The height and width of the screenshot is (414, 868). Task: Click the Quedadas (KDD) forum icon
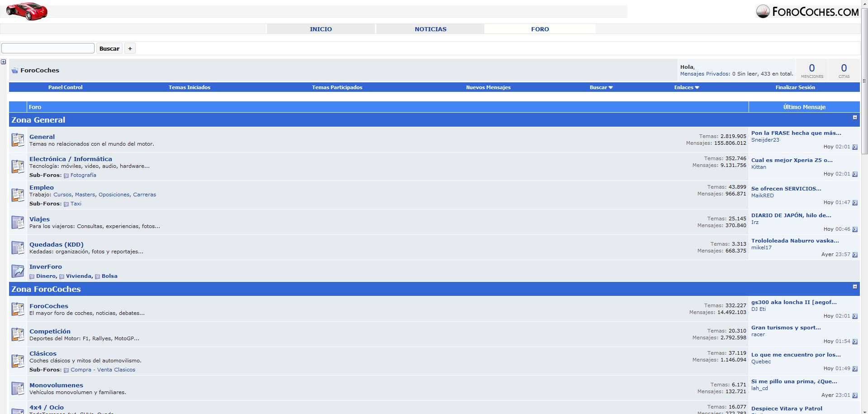tap(18, 247)
